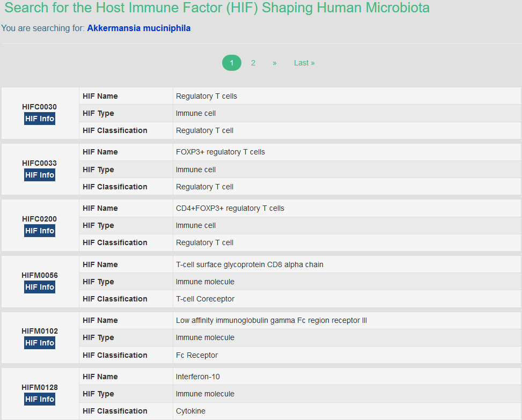The width and height of the screenshot is (522, 420).
Task: Click the page heading about Host Immune Factor
Action: (x=217, y=8)
